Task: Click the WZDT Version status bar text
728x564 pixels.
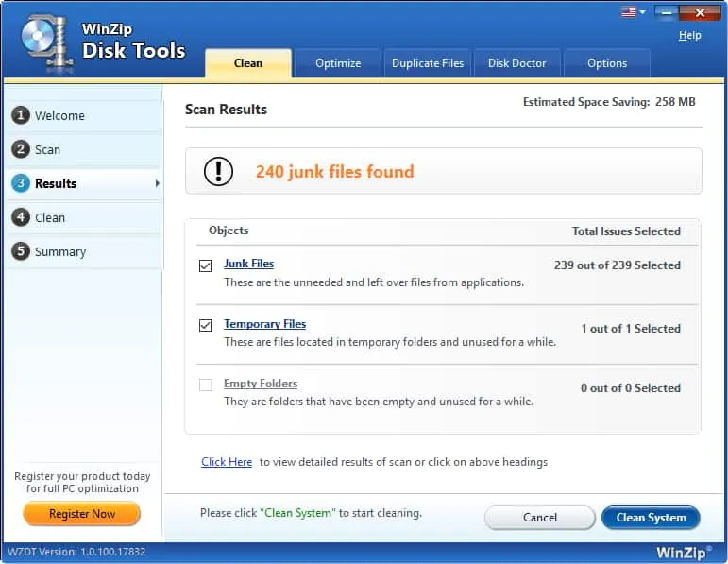Action: click(76, 552)
